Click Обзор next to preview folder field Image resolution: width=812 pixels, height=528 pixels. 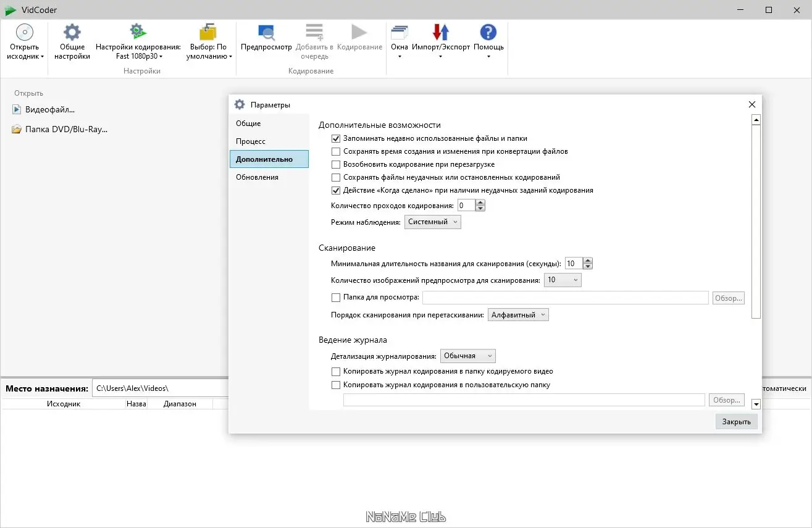pos(729,298)
